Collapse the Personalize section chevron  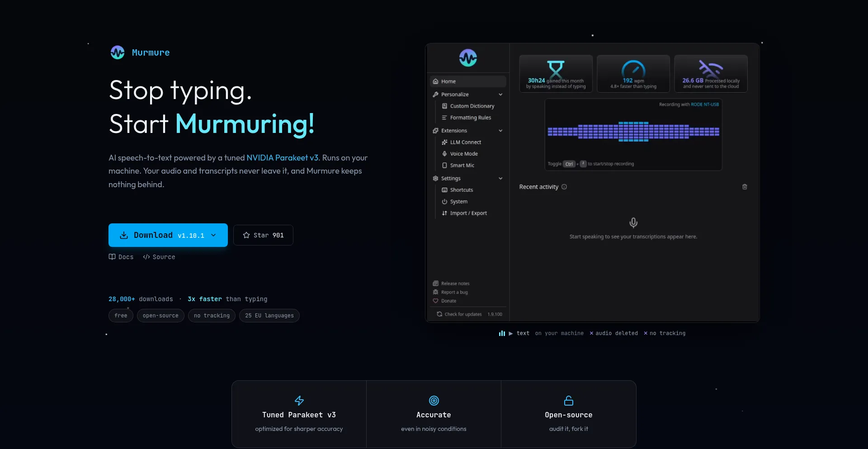click(x=500, y=95)
